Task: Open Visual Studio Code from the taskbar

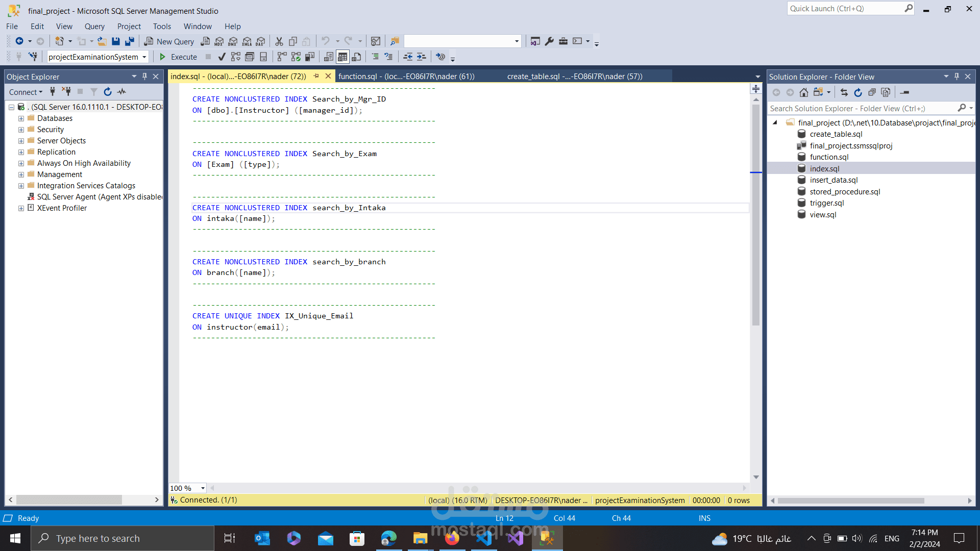Action: [484, 538]
